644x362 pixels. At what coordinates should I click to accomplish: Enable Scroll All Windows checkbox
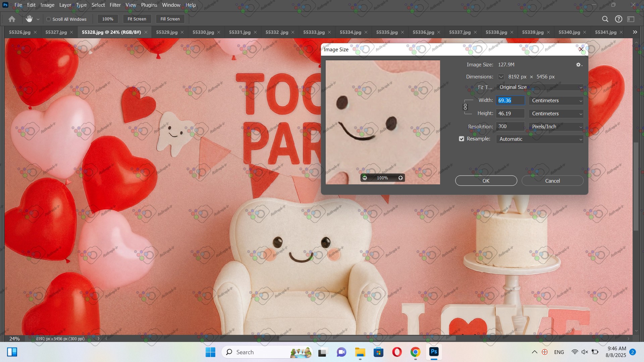point(49,19)
